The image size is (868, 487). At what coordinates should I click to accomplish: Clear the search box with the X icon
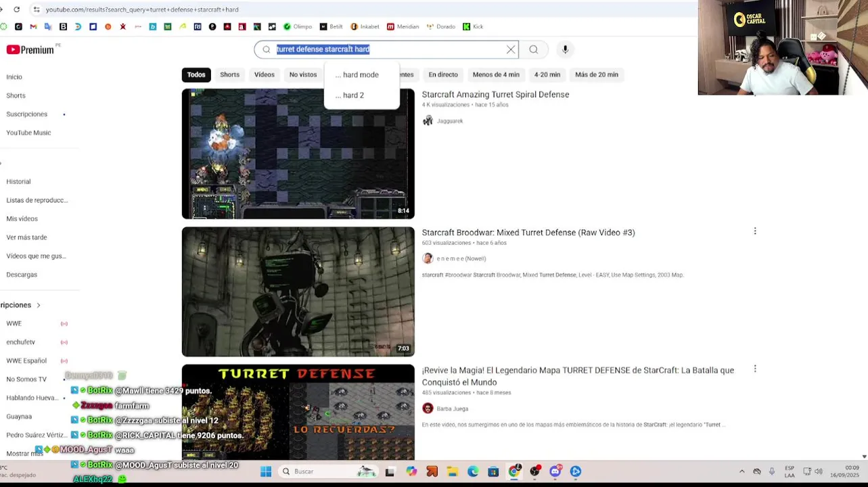click(x=511, y=49)
